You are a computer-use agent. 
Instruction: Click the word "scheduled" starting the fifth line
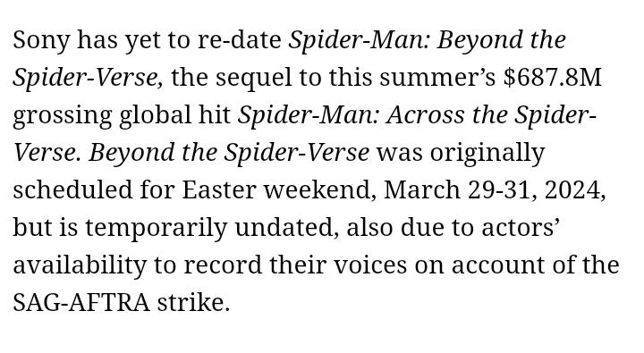coord(72,189)
